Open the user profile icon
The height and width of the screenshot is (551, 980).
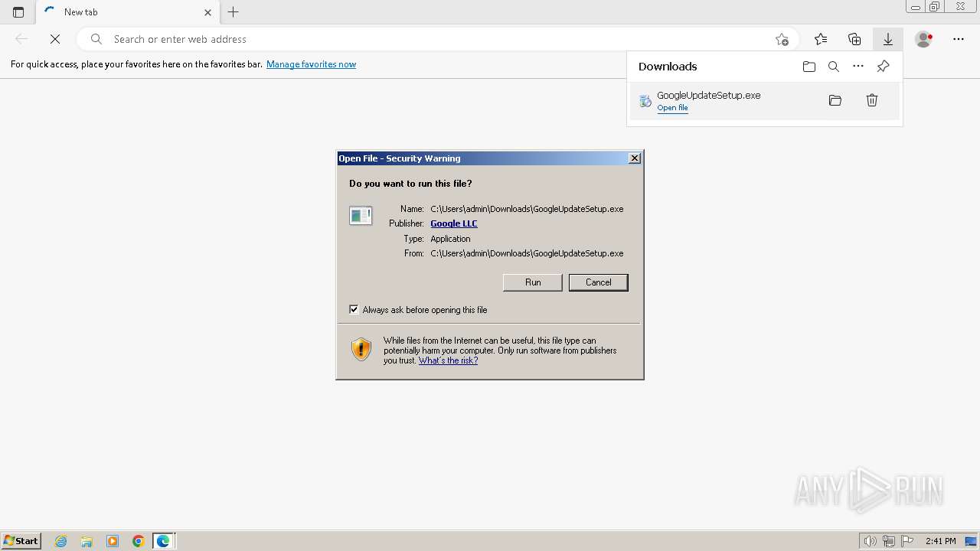(x=924, y=39)
